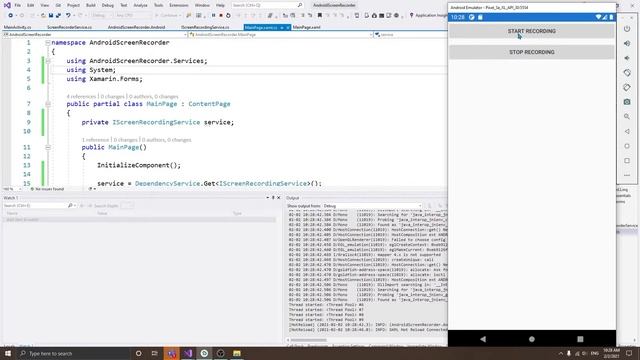
Task: Open the AndroidScreenRecorder project navigation dropdown
Action: pos(95,35)
